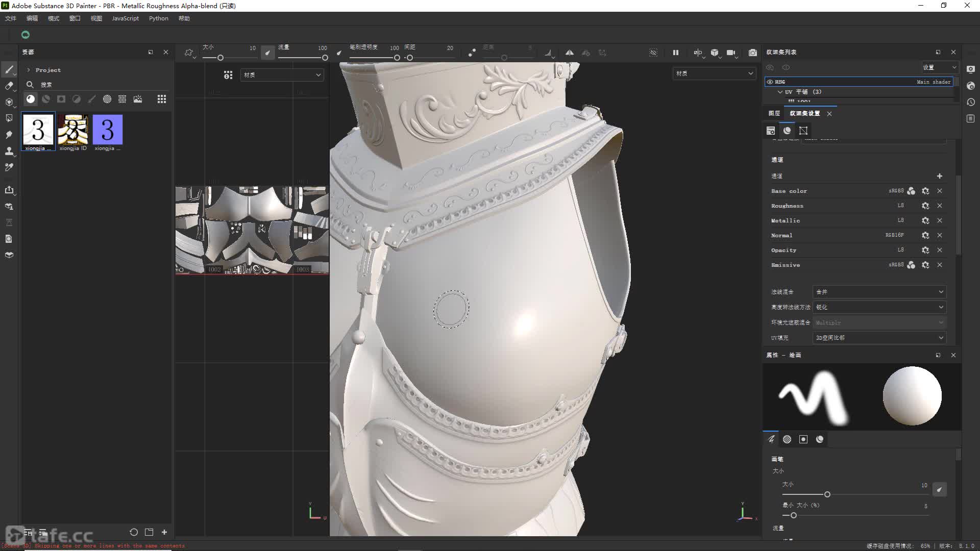This screenshot has height=551, width=980.
Task: Remove the Roughness channel
Action: pyautogui.click(x=940, y=206)
